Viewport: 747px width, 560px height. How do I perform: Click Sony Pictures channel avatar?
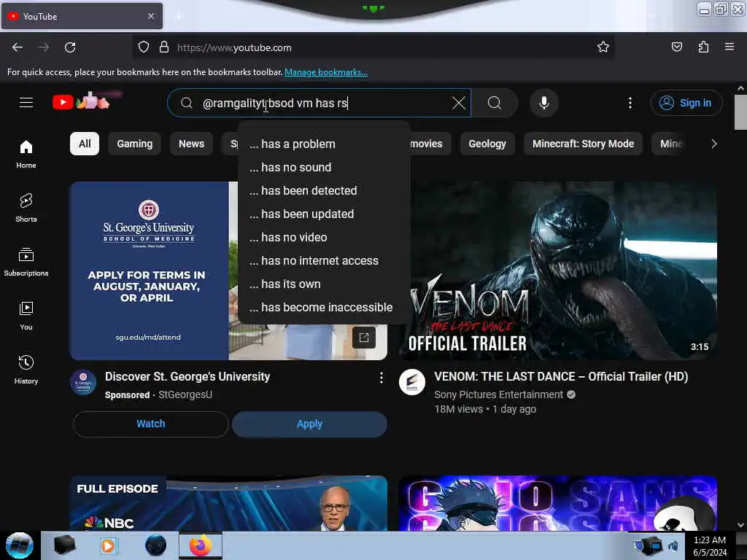tap(412, 382)
